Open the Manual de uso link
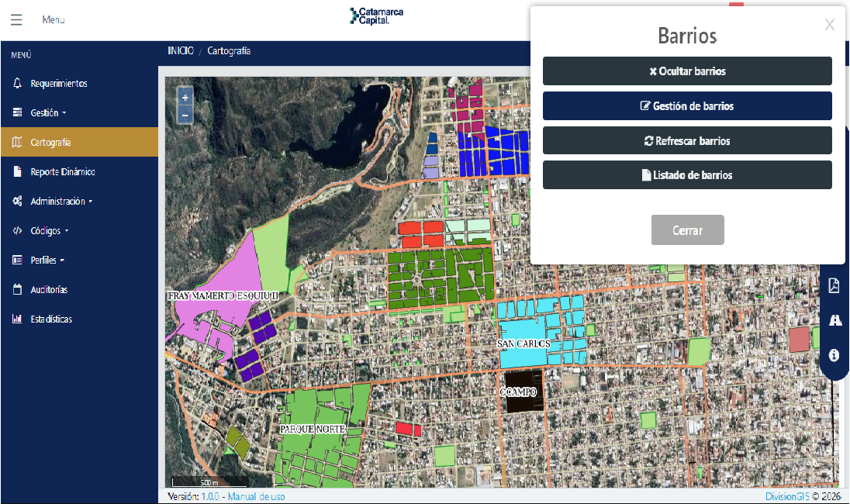850x504 pixels. tap(256, 496)
